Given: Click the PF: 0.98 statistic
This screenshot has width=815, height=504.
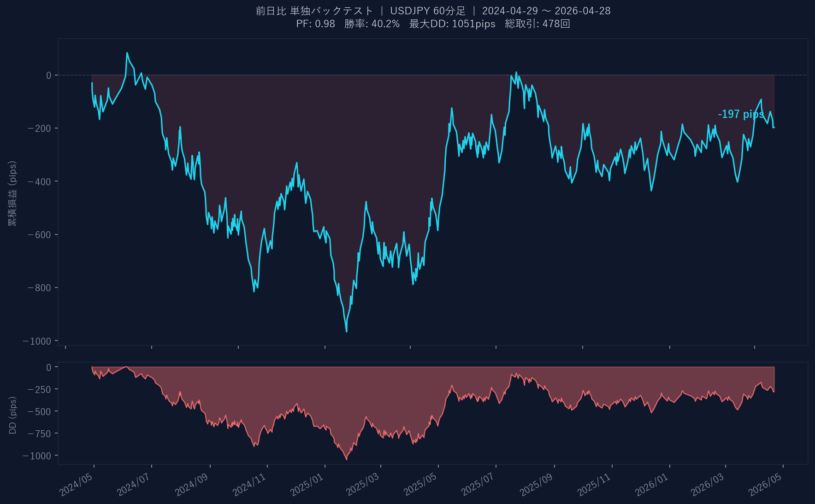Looking at the screenshot, I should tap(315, 24).
